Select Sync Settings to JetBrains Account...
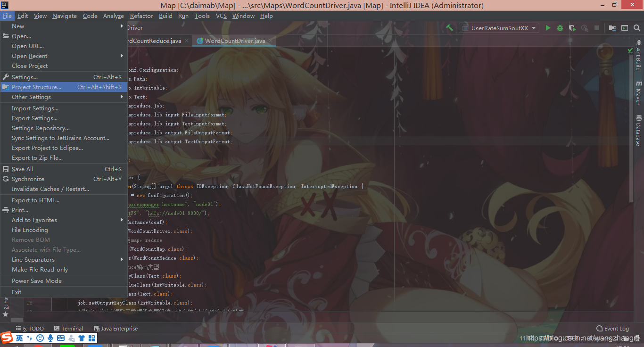 coord(64,138)
